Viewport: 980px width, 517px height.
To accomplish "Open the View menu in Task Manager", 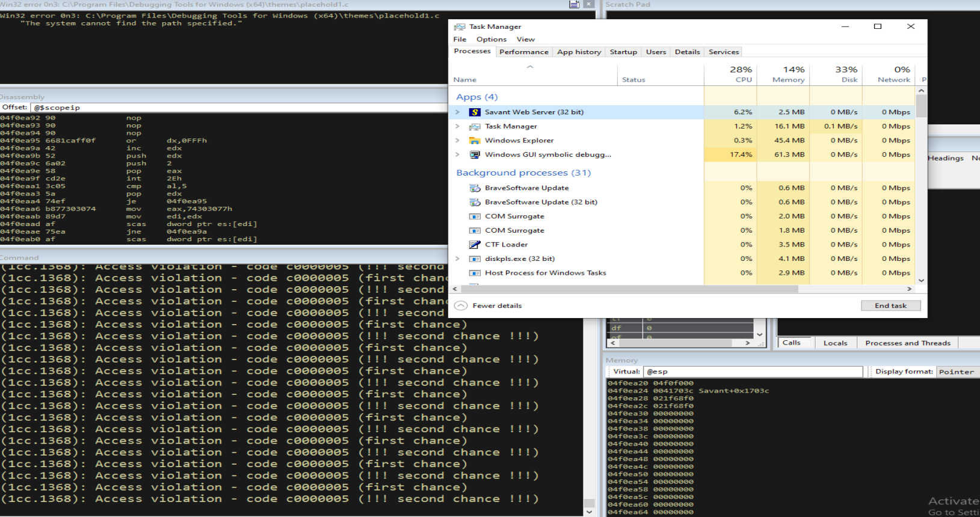I will (525, 39).
